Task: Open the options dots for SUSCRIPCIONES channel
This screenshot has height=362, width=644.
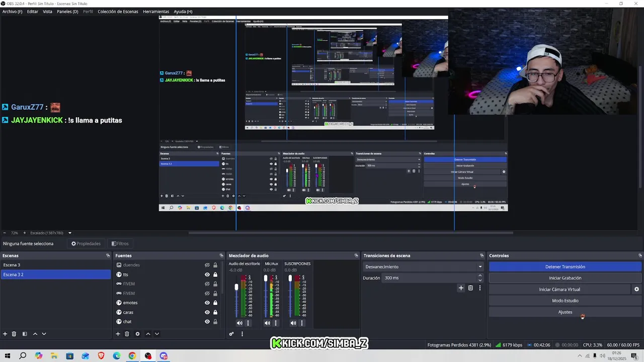Action: coord(302,323)
